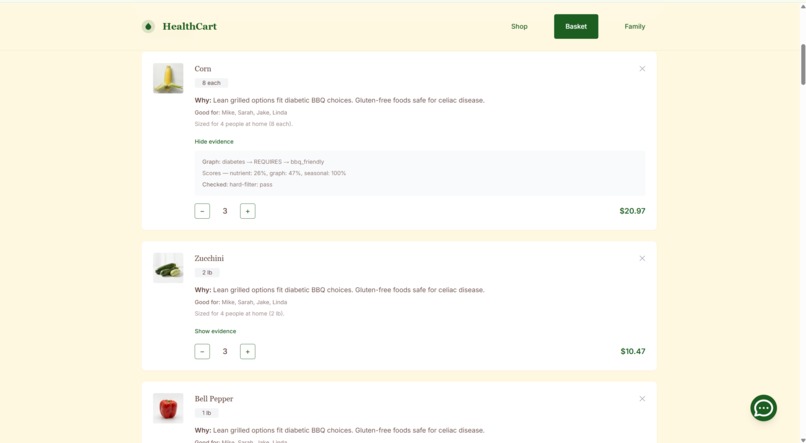The width and height of the screenshot is (806, 443).
Task: Remove Corn from the basket
Action: [x=642, y=69]
